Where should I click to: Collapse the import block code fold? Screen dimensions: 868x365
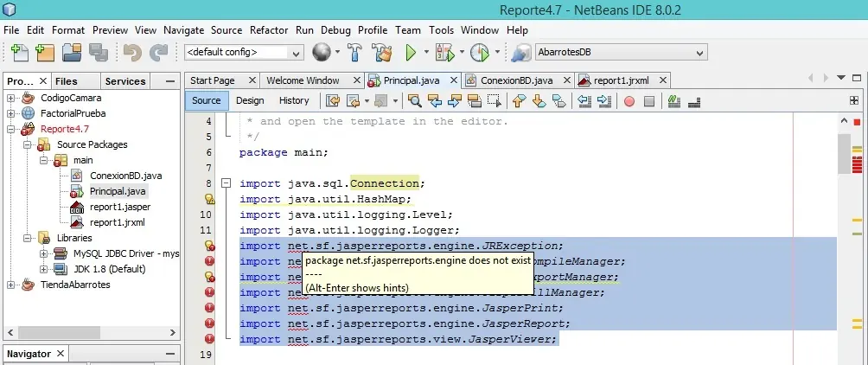[226, 183]
